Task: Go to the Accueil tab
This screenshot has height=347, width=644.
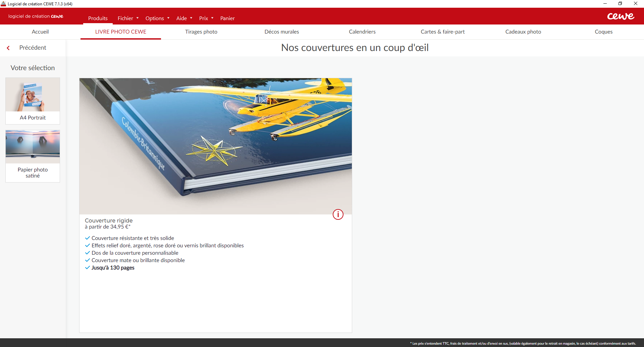Action: (40, 32)
